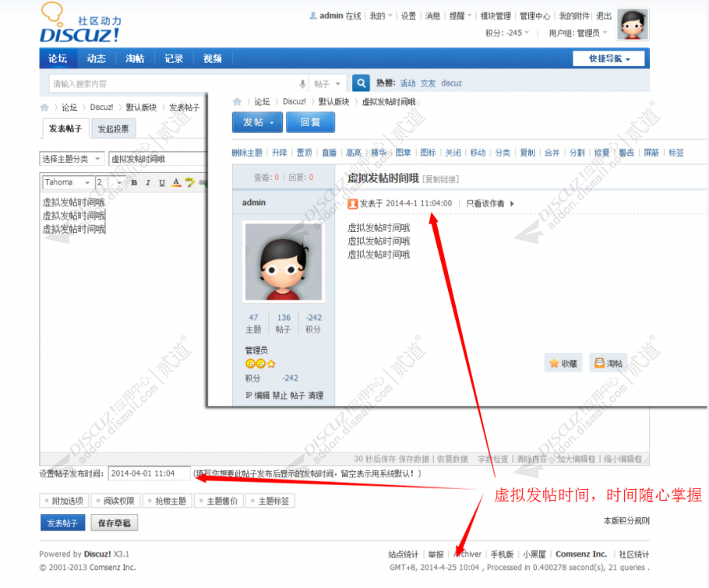Click the 手机版 footer link
Image resolution: width=709 pixels, height=588 pixels.
tap(502, 554)
